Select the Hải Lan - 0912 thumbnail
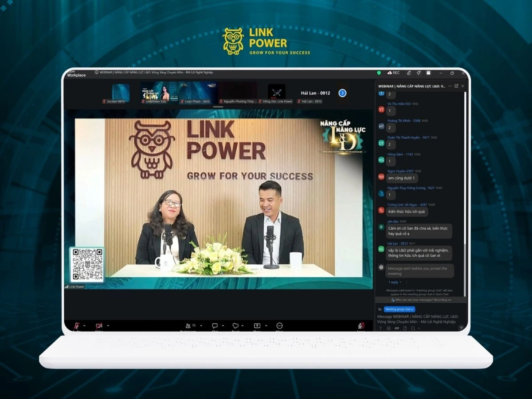The width and height of the screenshot is (532, 399). (315, 94)
